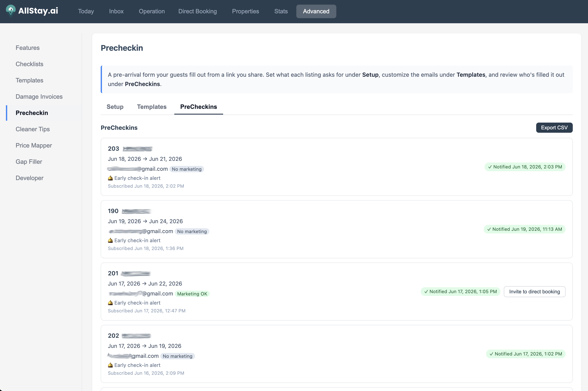Click dates Jun 18, 2026 → Jun 21, 2026

145,159
